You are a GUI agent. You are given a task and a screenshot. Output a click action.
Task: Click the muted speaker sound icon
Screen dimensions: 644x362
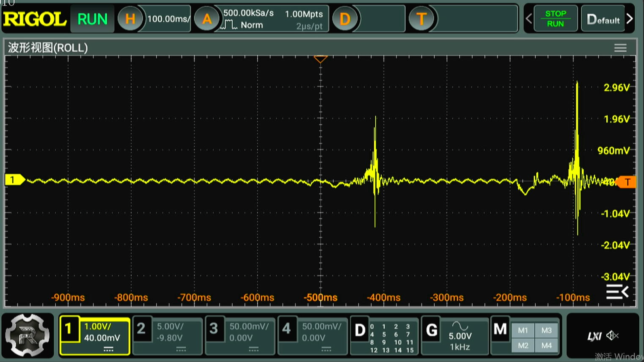point(612,336)
